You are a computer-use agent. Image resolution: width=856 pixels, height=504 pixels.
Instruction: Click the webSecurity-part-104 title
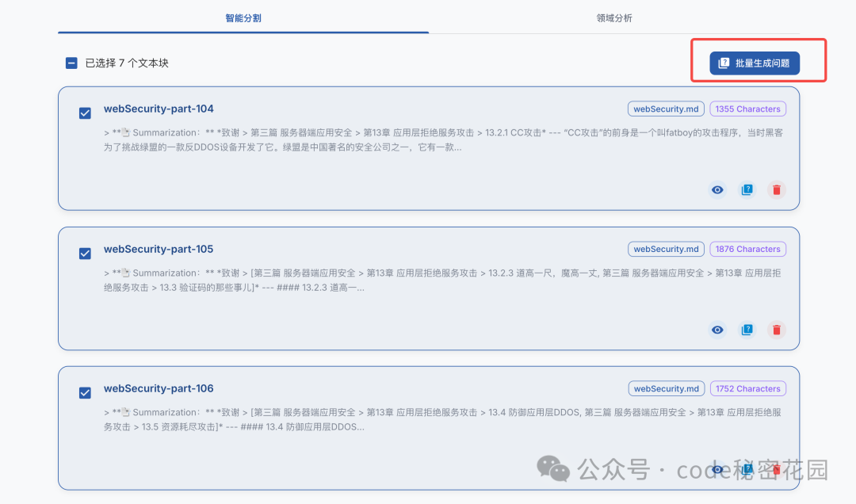[x=159, y=109]
